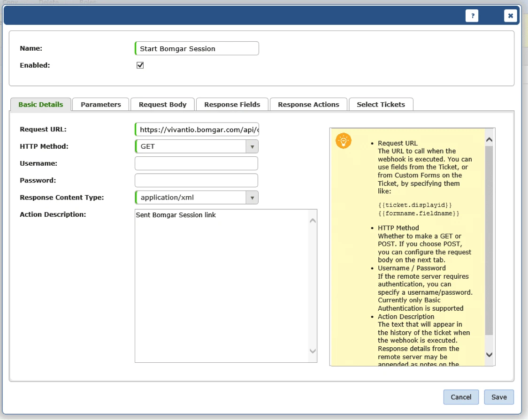Click the help panel scroll down arrow
This screenshot has width=528, height=420.
pos(490,355)
